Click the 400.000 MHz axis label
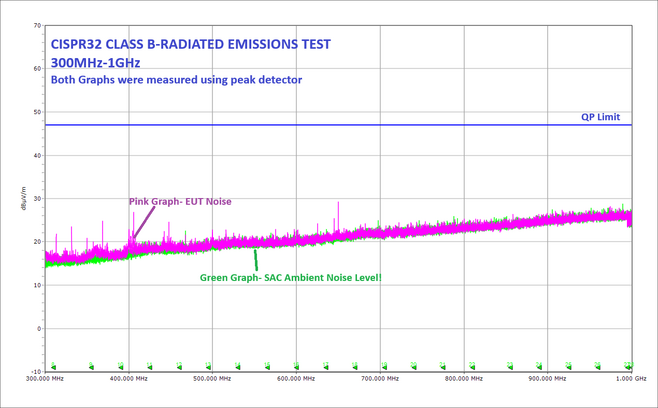658x408 pixels. point(128,379)
